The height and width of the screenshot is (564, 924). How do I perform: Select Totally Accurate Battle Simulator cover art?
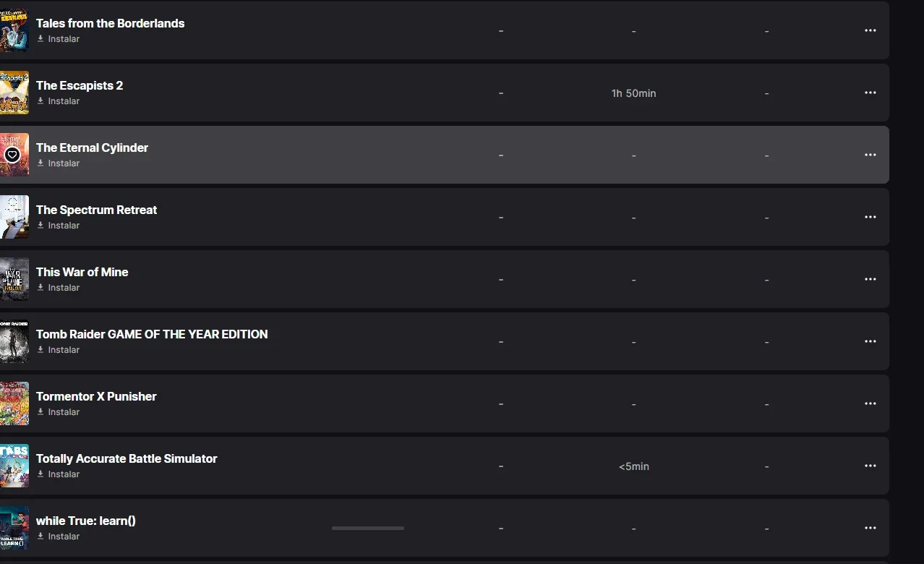[14, 466]
